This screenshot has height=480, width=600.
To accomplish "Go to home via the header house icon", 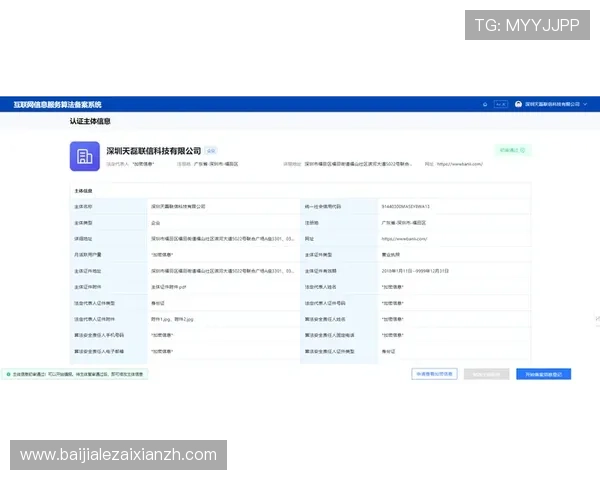I will [485, 104].
